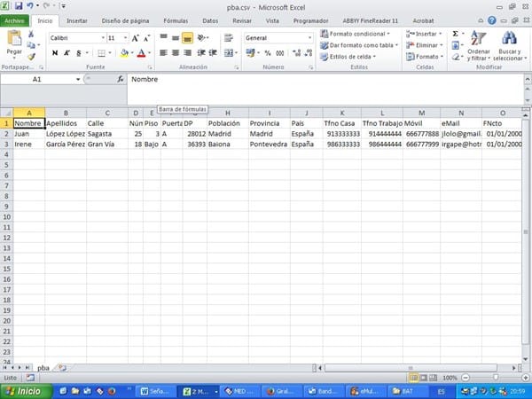Open the General number format dropdown
Image resolution: width=532 pixels, height=399 pixels.
coord(309,38)
